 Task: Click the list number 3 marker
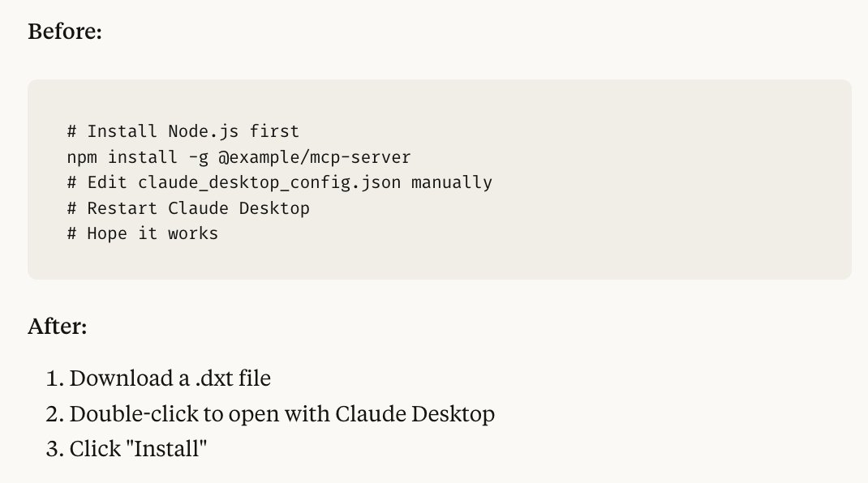[55, 449]
